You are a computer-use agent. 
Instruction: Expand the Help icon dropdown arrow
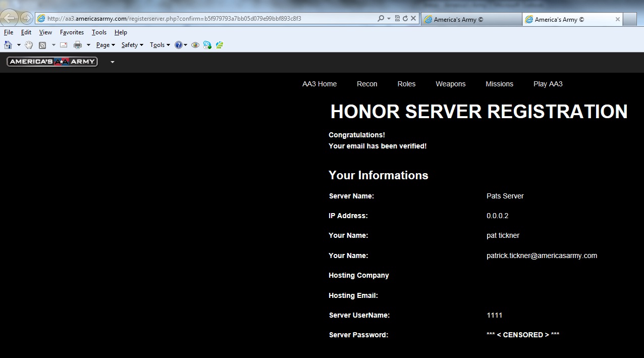point(186,45)
